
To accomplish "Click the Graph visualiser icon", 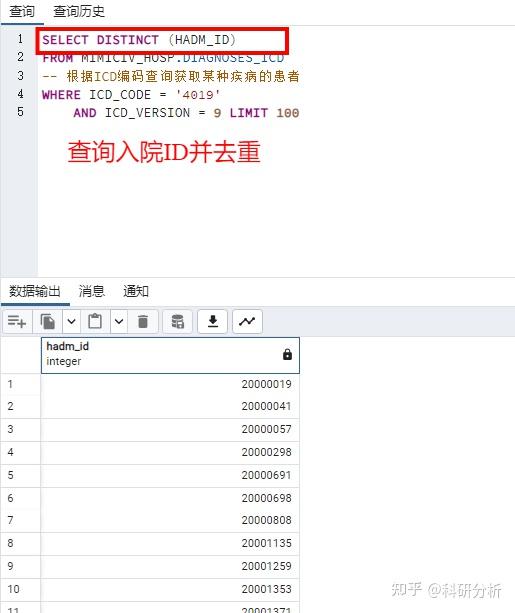I will (x=247, y=322).
